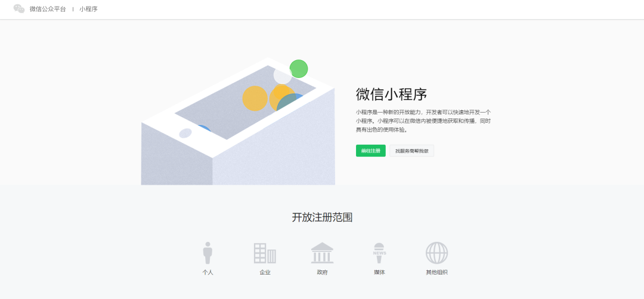Click the isometric phone illustration
Viewport: 644px width, 299px height.
[238, 122]
